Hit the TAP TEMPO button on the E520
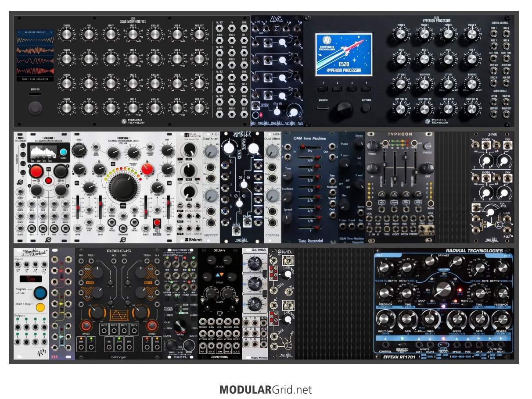The width and height of the screenshot is (532, 399). (366, 108)
